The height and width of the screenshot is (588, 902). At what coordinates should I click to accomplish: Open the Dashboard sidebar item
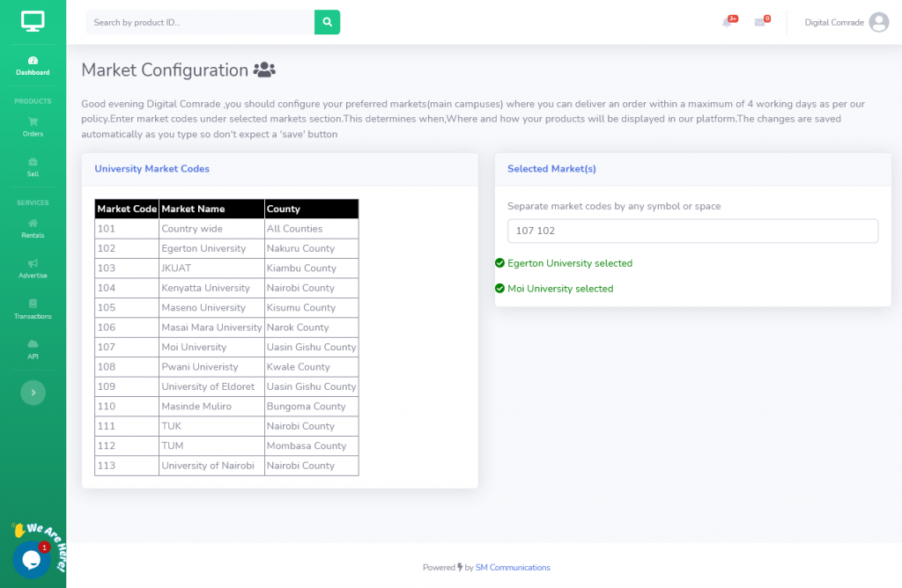33,66
